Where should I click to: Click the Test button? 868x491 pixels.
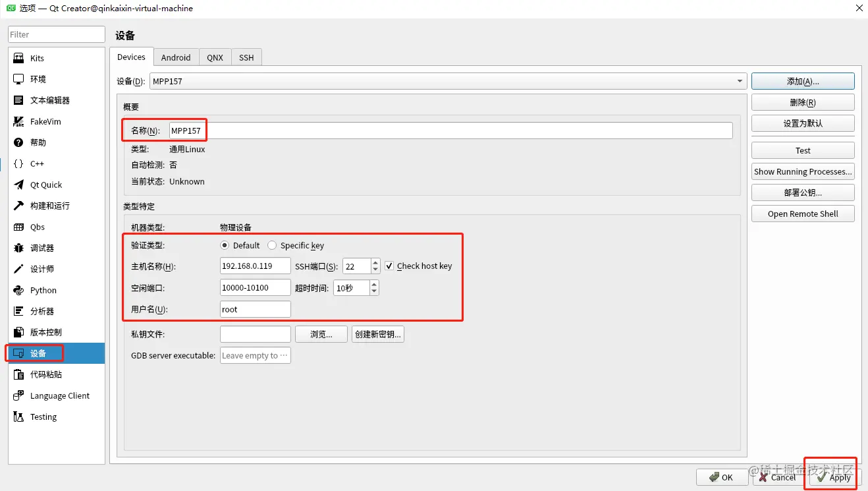click(803, 150)
